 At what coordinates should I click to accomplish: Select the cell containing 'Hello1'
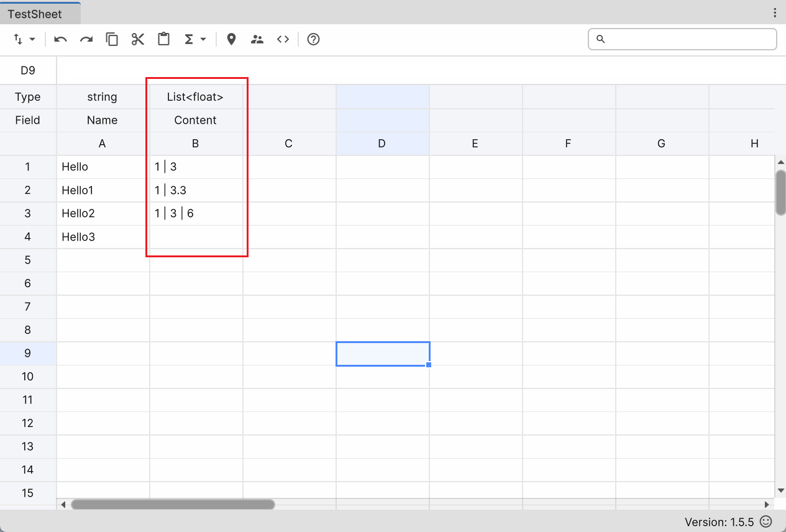[103, 190]
